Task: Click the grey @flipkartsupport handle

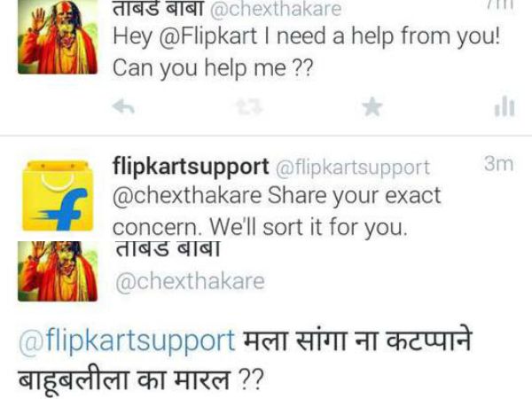Action: click(x=353, y=168)
